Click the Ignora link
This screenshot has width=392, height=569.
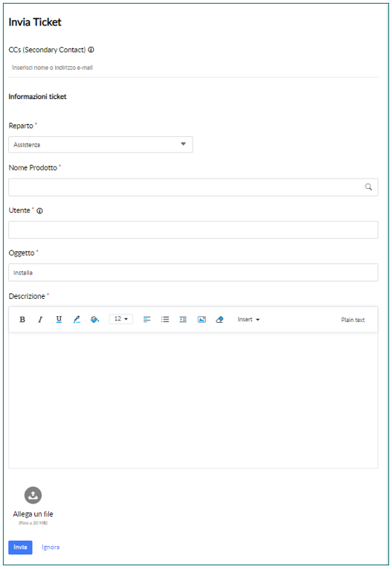(x=51, y=547)
